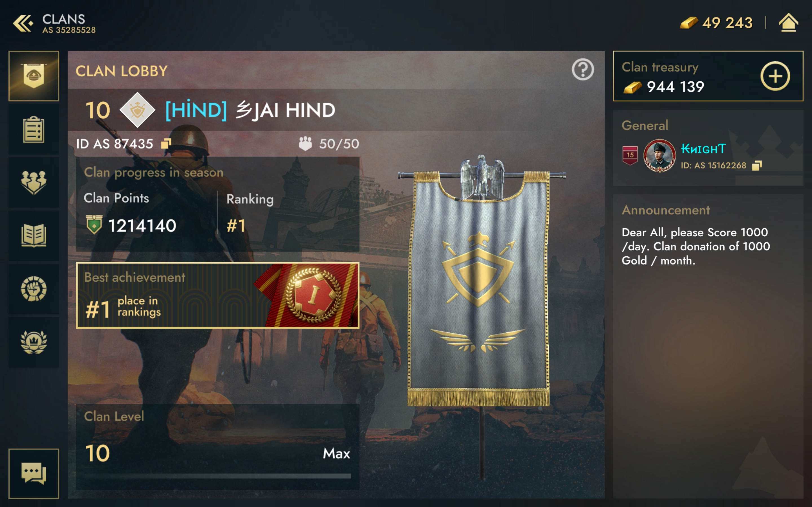The width and height of the screenshot is (812, 507).
Task: Open the home screen icon
Action: (788, 23)
